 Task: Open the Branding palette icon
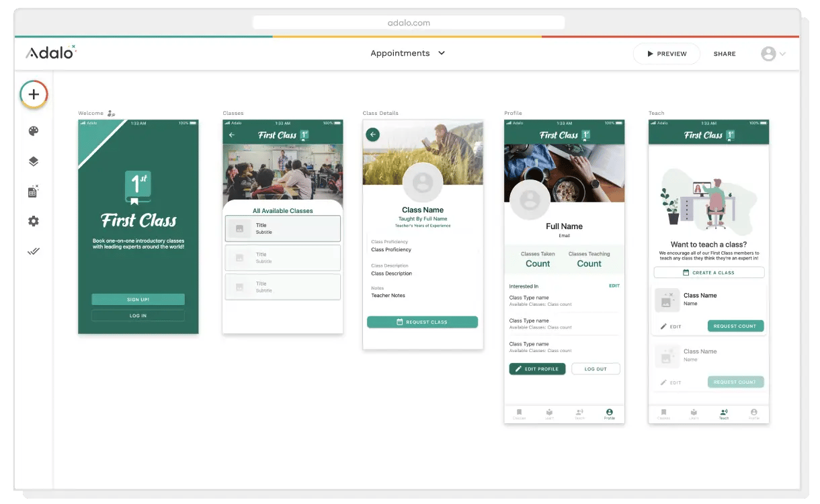pos(34,131)
